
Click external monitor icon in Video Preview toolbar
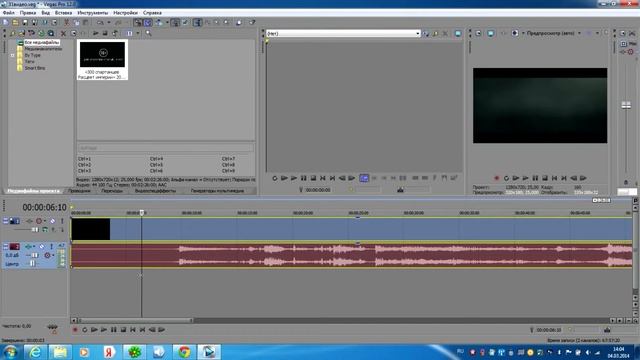point(491,33)
